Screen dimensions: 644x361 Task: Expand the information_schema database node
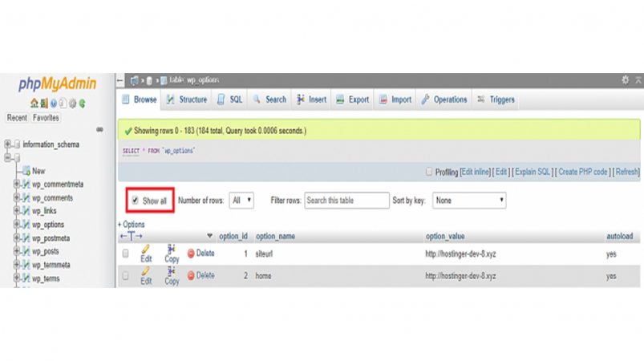point(7,144)
